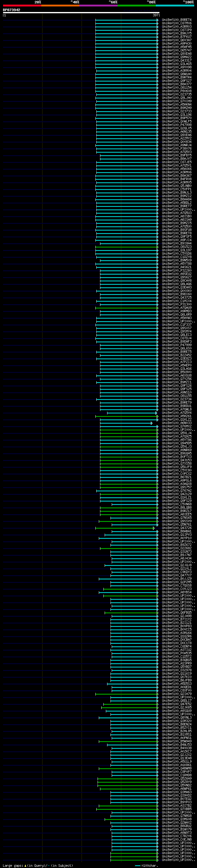Screen dimensions: 197x868
Task: Select the UniRef100_Q7XBB5 label
Action: pyautogui.click(x=177, y=809)
